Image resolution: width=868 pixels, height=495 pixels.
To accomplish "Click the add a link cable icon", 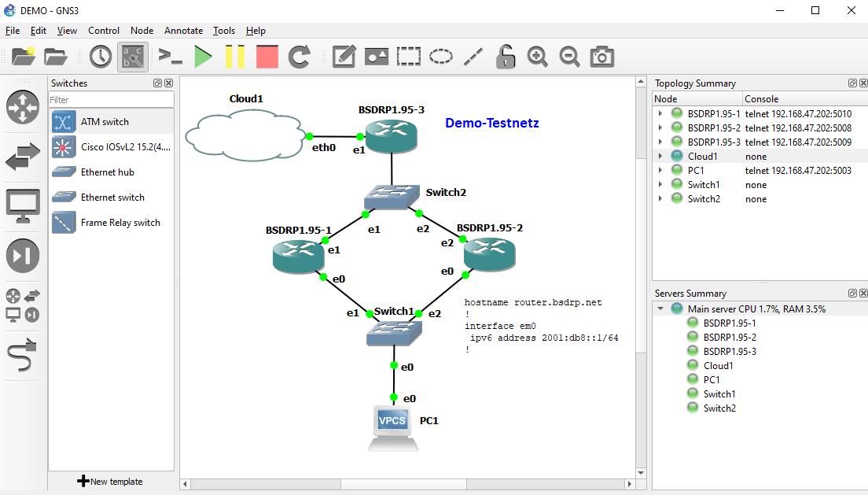I will (x=23, y=358).
